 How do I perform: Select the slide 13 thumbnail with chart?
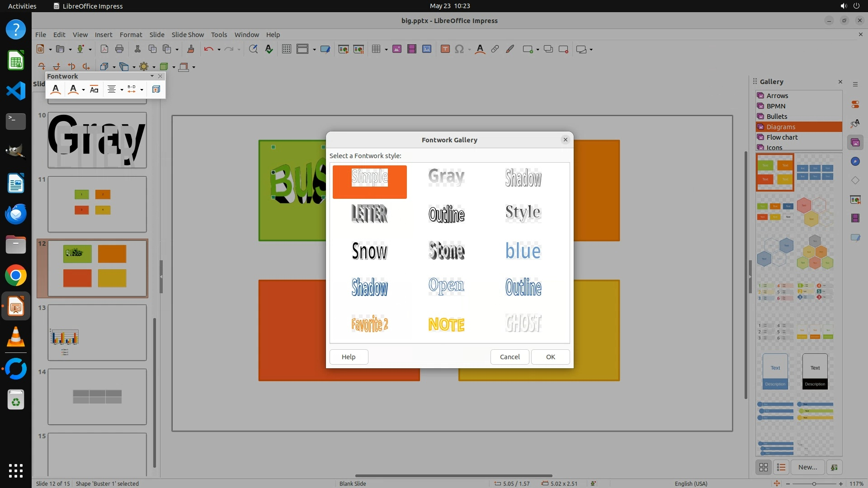[x=97, y=333]
